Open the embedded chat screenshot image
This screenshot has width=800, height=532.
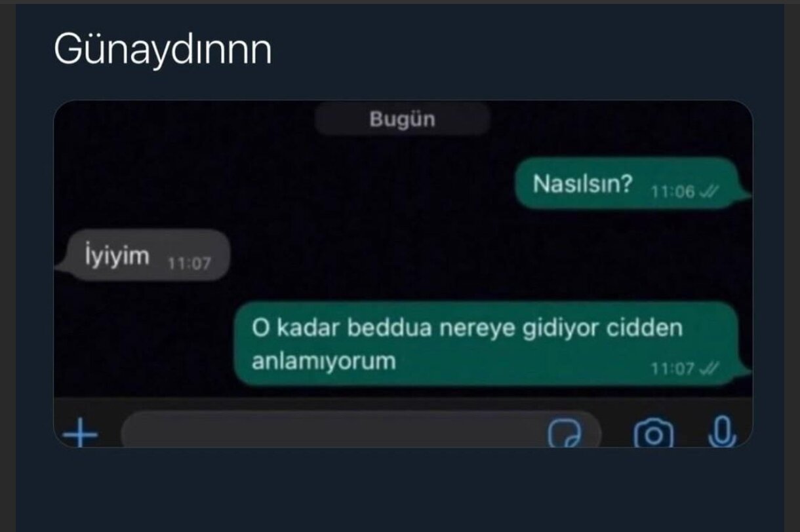coord(403,274)
